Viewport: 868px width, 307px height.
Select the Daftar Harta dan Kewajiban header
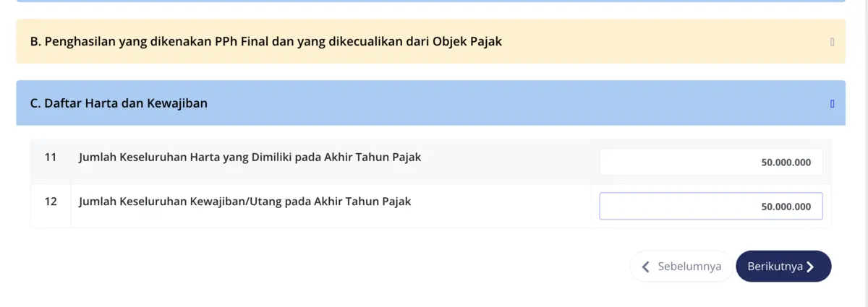click(119, 103)
